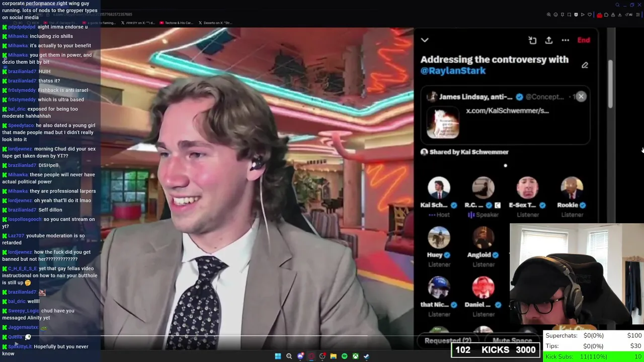Click browser shield ad-blocker icon
This screenshot has height=362, width=644.
click(x=576, y=15)
